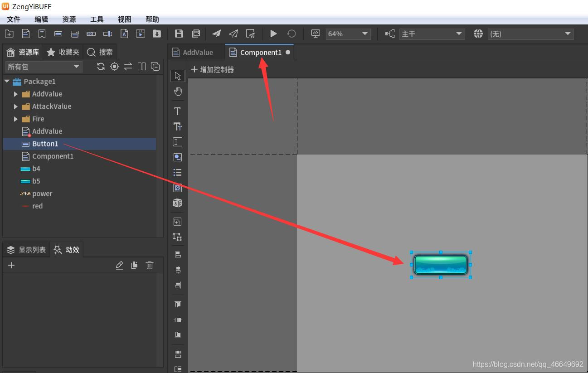Image resolution: width=588 pixels, height=373 pixels.
Task: Align selected objects to left
Action: click(x=178, y=255)
